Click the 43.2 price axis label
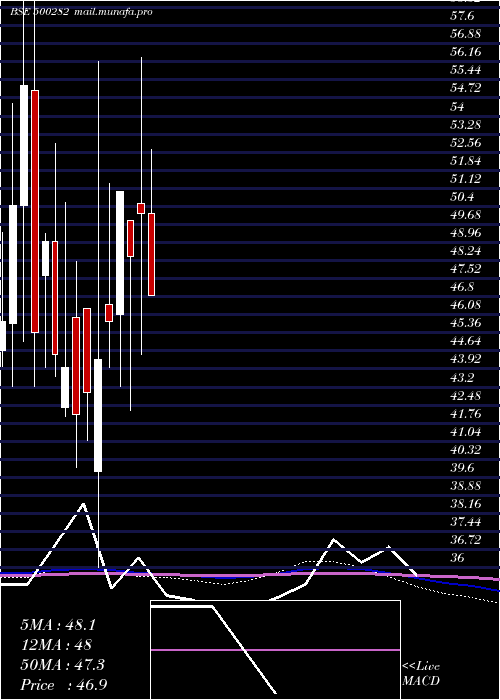500x700 pixels. coord(463,378)
